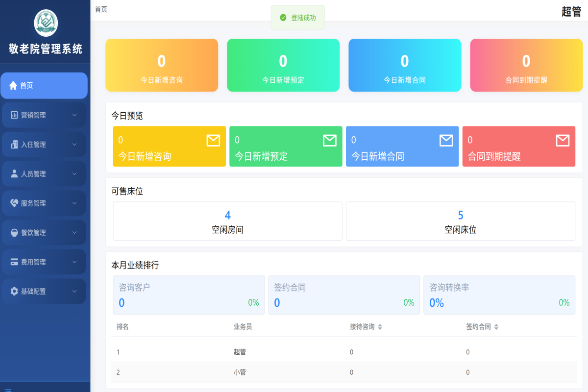Toggle sorting on the 签约合同 column
Viewport: 588px width, 392px height.
pos(496,326)
